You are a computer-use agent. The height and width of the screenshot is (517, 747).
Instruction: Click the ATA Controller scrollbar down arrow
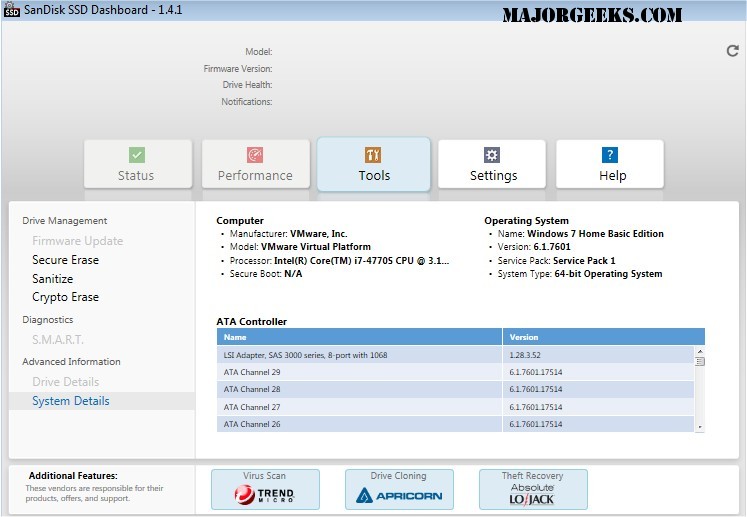point(700,427)
